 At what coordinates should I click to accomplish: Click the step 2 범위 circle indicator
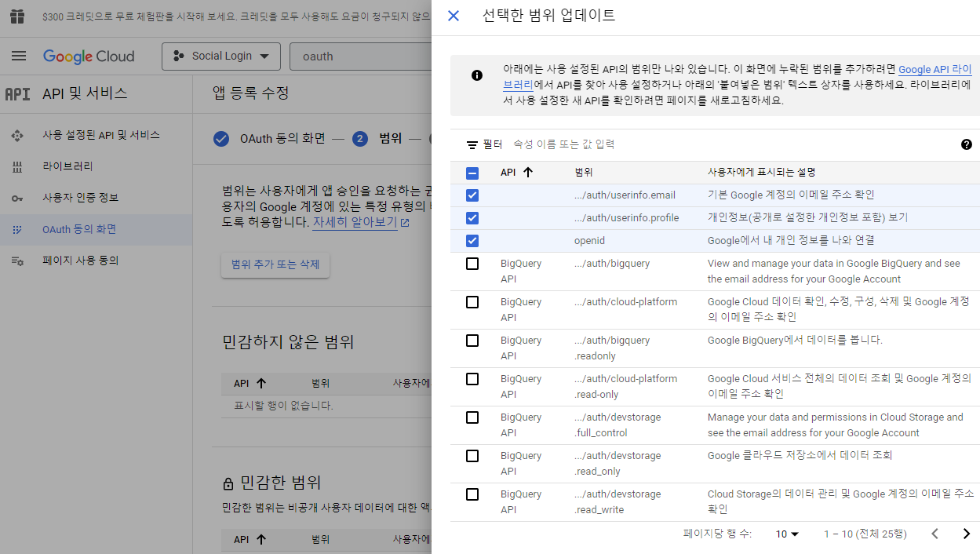[360, 139]
